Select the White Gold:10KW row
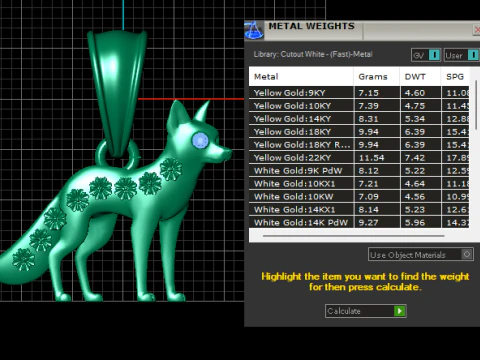This screenshot has height=360, width=480. [x=359, y=197]
